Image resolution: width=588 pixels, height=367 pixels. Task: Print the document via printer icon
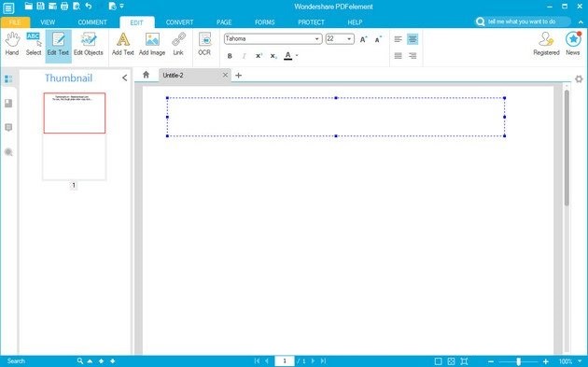coord(64,6)
